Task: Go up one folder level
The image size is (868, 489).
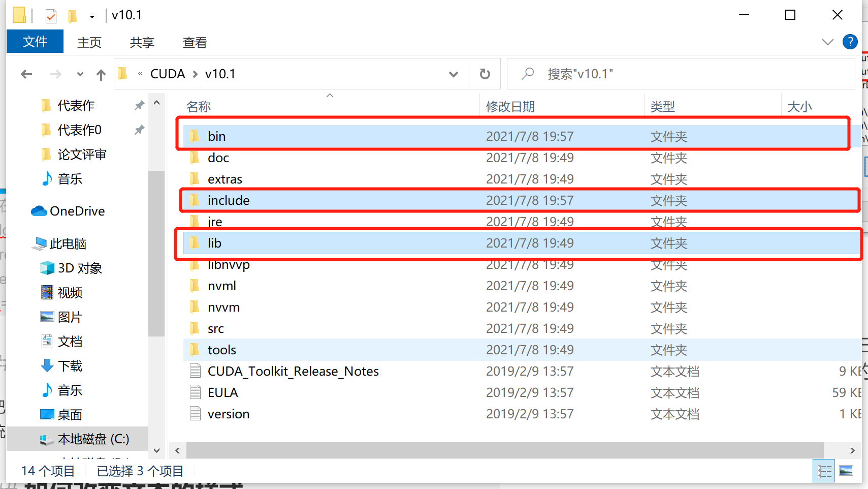Action: pos(101,75)
